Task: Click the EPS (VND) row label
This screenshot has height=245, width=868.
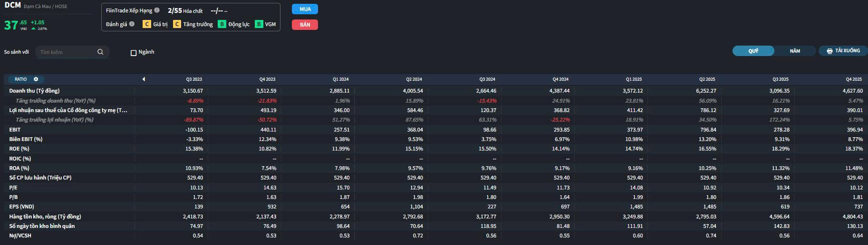Action: coord(21,207)
